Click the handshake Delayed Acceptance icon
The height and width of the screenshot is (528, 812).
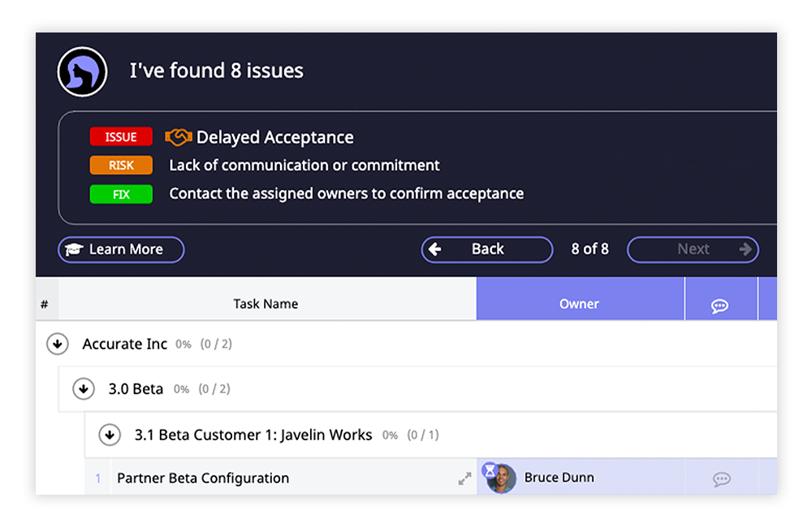pos(179,137)
